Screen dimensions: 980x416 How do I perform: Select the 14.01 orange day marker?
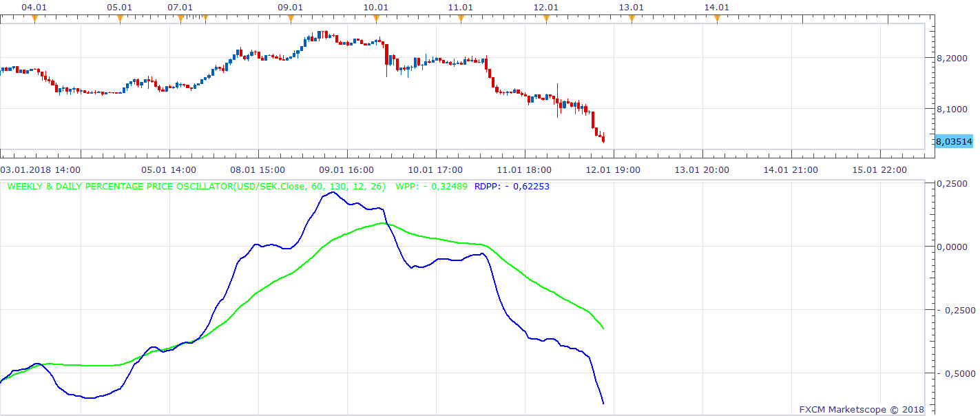(717, 19)
